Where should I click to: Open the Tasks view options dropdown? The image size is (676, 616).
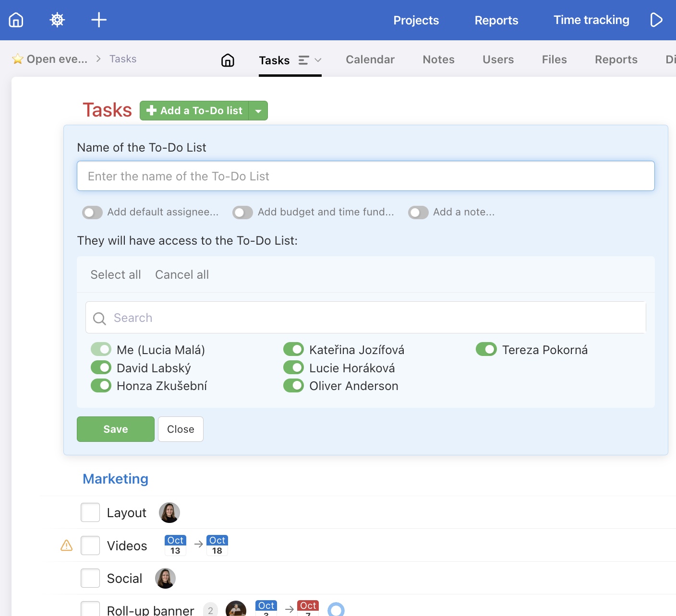310,60
